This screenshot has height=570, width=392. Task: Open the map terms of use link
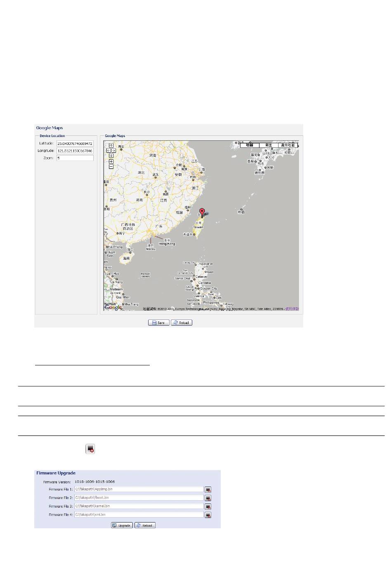point(292,309)
